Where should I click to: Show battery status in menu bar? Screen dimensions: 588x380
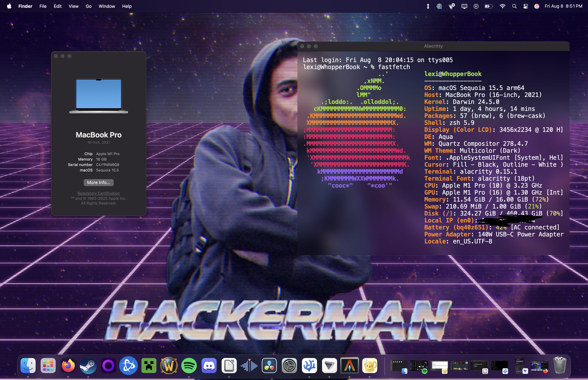(x=489, y=6)
